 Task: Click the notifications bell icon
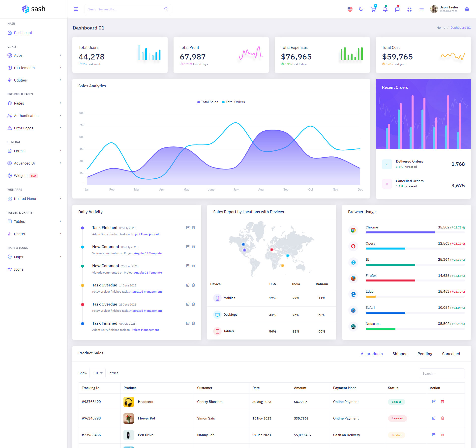(385, 9)
